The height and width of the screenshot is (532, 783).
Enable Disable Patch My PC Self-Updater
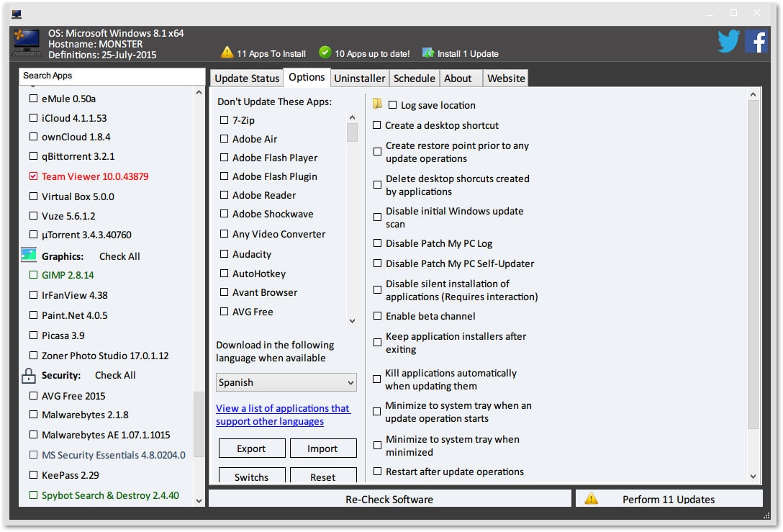378,263
